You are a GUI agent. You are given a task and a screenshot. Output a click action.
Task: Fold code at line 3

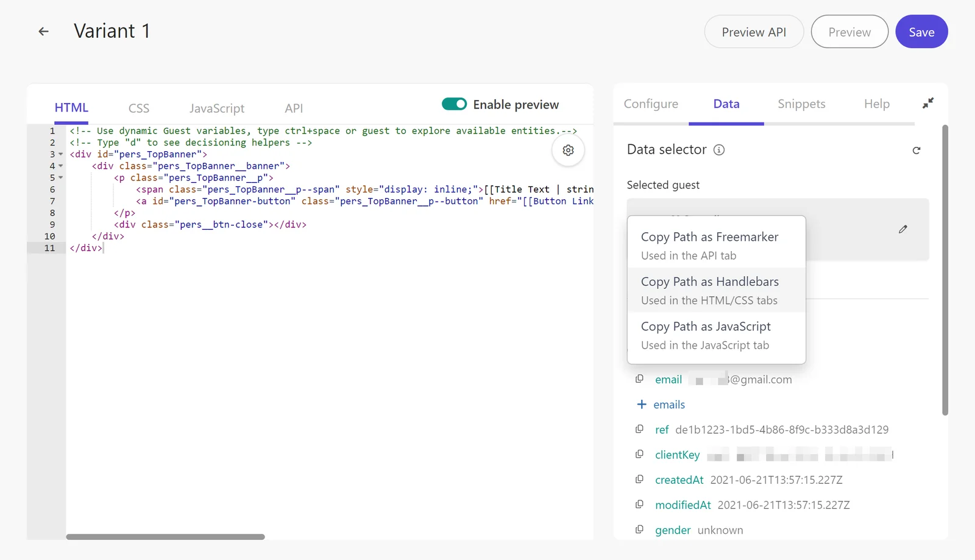[60, 154]
